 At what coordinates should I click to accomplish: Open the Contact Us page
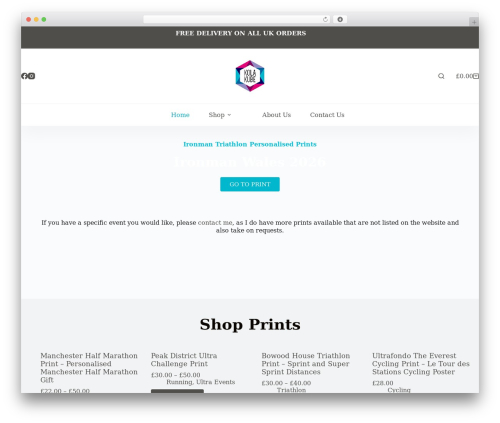(x=327, y=115)
